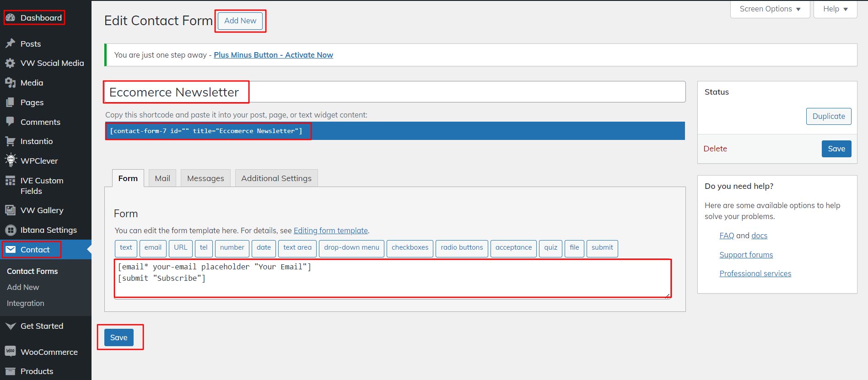Switch to the Mail tab
This screenshot has height=380, width=868.
(162, 178)
